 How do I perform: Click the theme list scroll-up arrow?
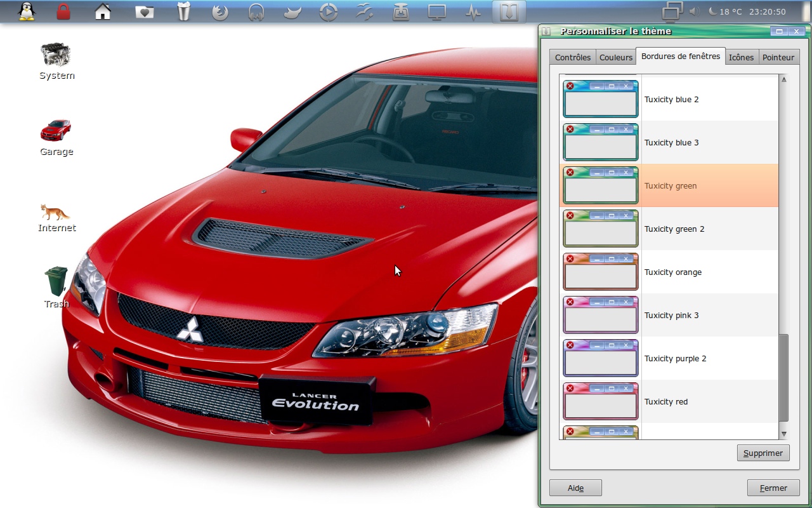point(783,79)
